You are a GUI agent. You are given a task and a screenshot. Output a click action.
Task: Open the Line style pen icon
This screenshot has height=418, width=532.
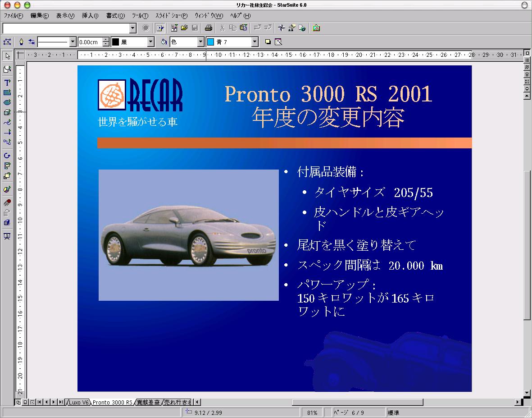21,42
